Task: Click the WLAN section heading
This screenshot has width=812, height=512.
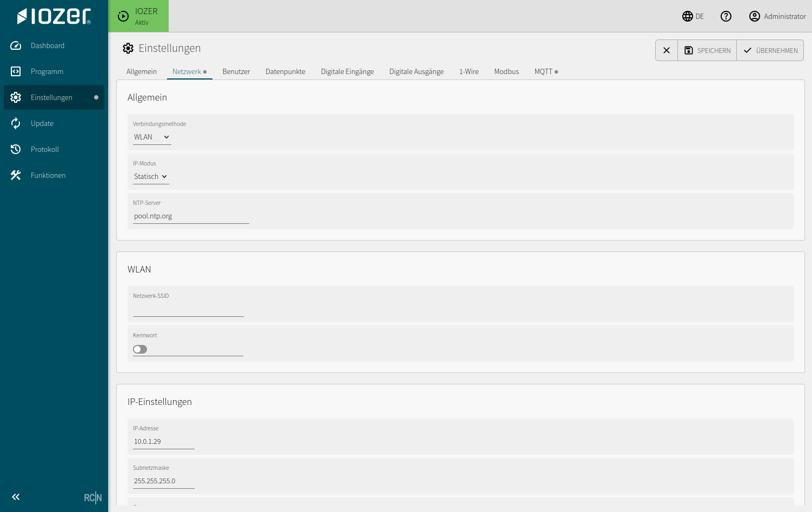Action: [x=139, y=269]
